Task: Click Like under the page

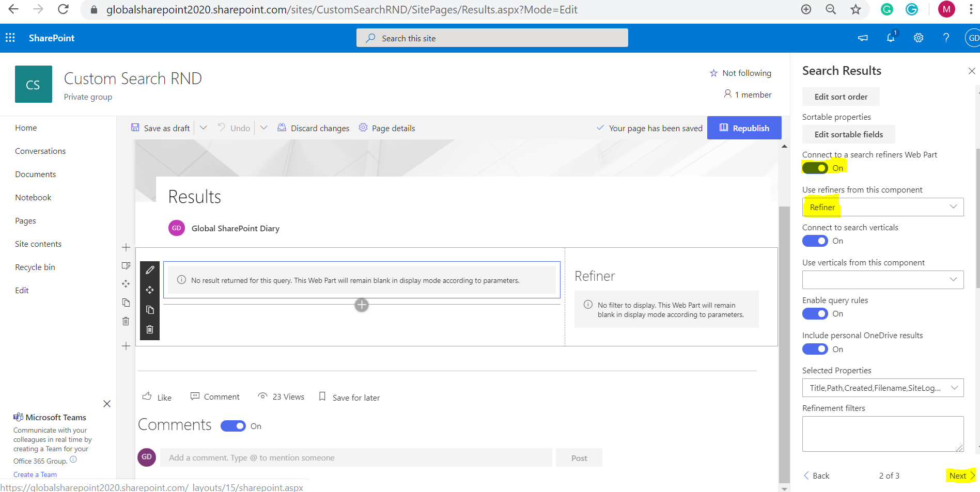Action: click(157, 397)
